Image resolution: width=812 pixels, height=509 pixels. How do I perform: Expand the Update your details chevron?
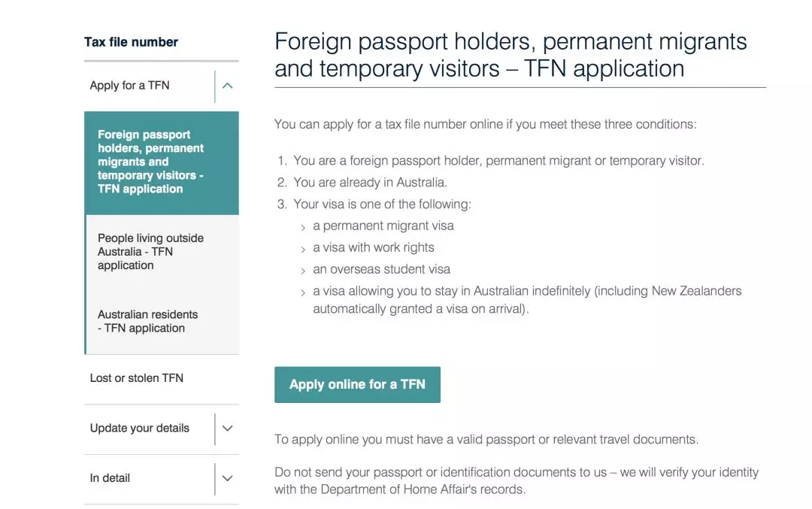click(x=228, y=429)
